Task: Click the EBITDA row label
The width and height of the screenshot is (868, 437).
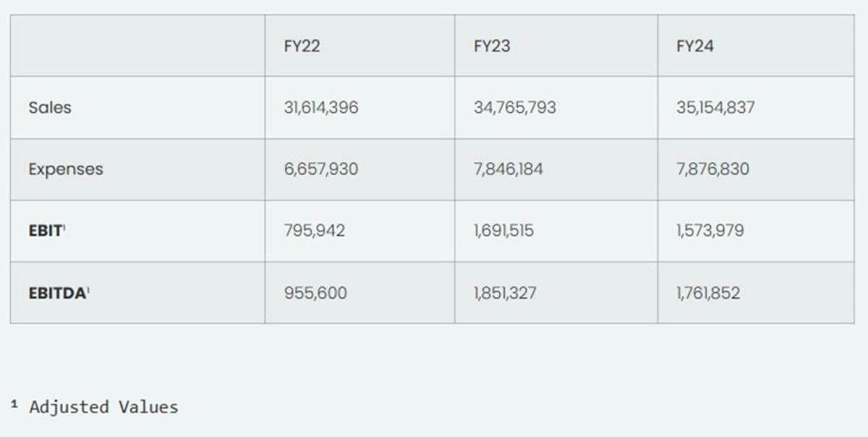Action: pos(58,293)
